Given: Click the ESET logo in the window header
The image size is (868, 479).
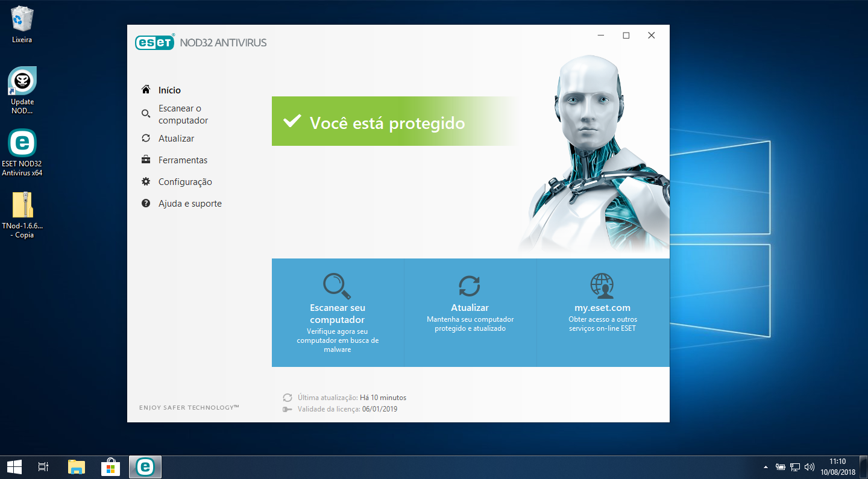Looking at the screenshot, I should [x=155, y=42].
